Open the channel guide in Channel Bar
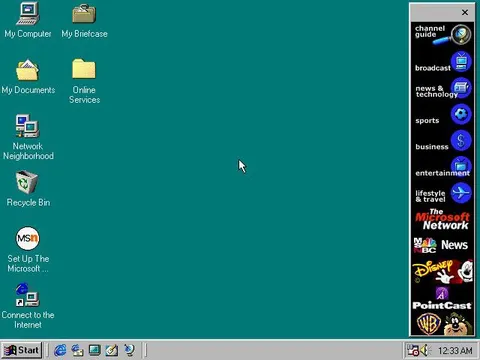The width and height of the screenshot is (480, 360). (x=442, y=35)
